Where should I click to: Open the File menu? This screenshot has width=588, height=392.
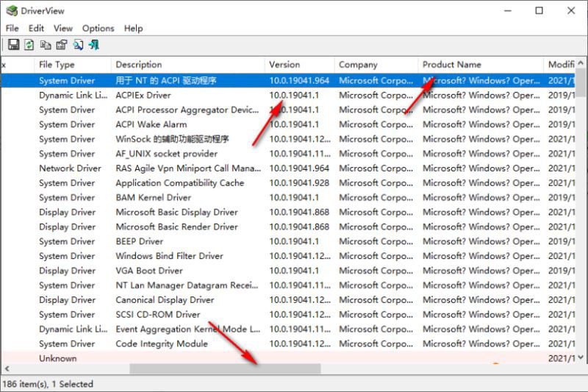click(12, 29)
